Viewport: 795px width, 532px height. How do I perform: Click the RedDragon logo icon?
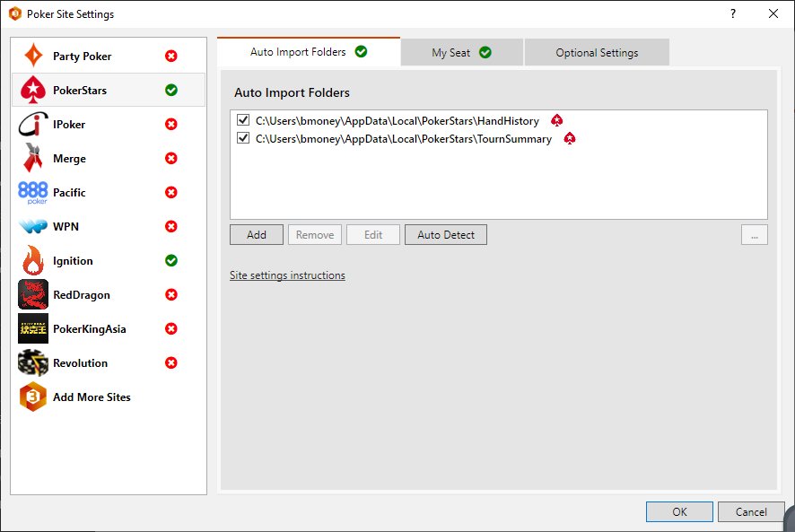pyautogui.click(x=33, y=294)
